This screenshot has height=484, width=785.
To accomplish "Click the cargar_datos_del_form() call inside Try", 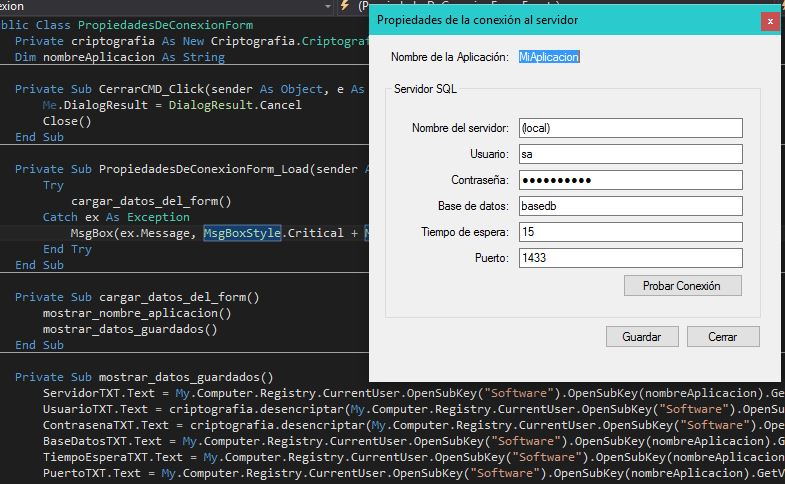I will pyautogui.click(x=151, y=201).
